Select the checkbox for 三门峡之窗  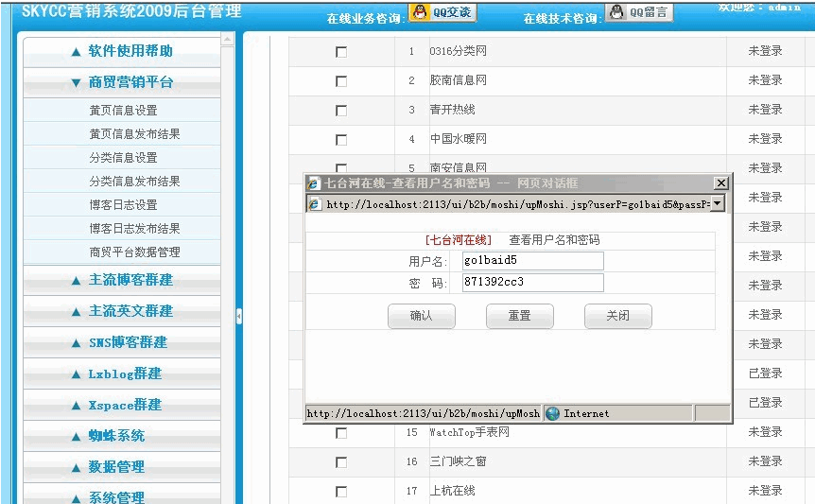[x=341, y=462]
